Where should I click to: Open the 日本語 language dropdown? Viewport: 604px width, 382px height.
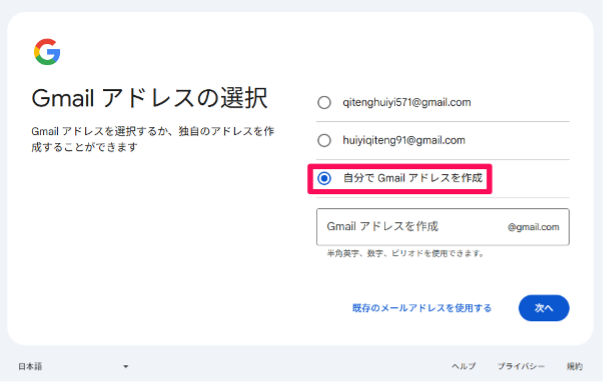pos(73,366)
